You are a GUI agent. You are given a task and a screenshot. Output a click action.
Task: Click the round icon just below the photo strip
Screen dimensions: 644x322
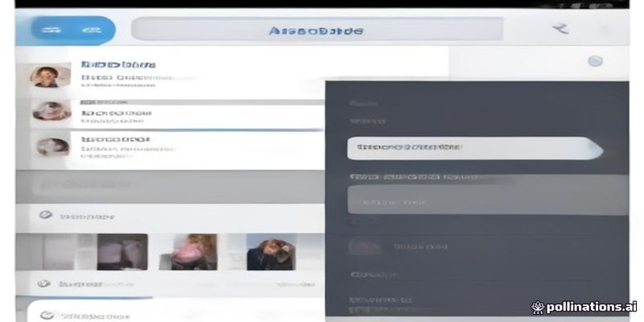(x=44, y=284)
